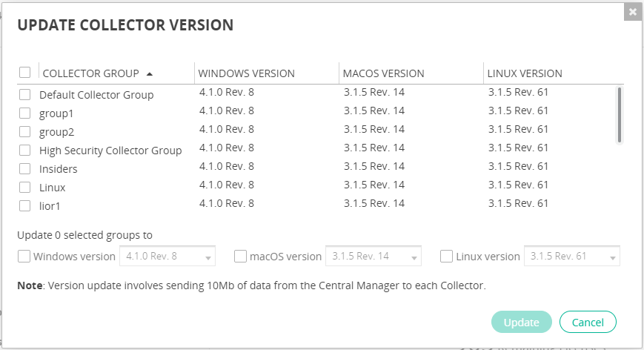The height and width of the screenshot is (350, 644).
Task: Enable the macOS version update checkbox
Action: 241,257
